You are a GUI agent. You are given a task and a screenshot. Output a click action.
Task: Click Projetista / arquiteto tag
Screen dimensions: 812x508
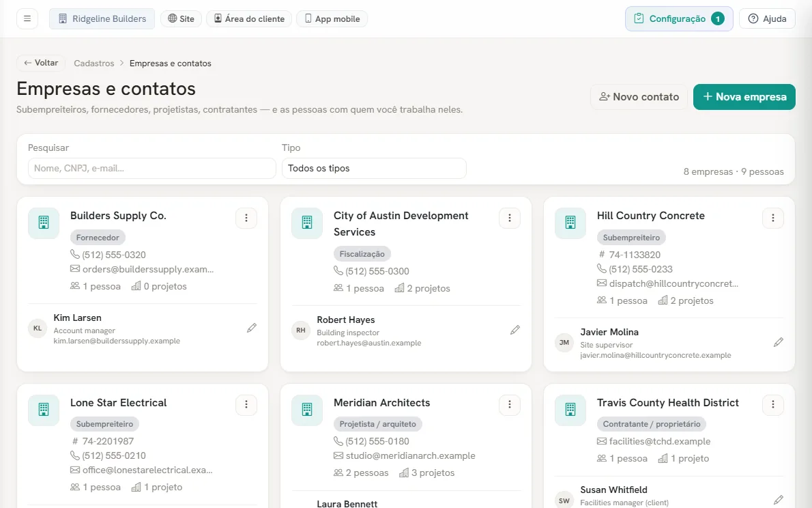(x=377, y=424)
